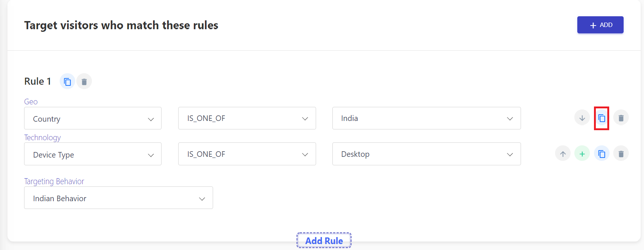
Task: Click the blue ADD button
Action: pyautogui.click(x=600, y=25)
